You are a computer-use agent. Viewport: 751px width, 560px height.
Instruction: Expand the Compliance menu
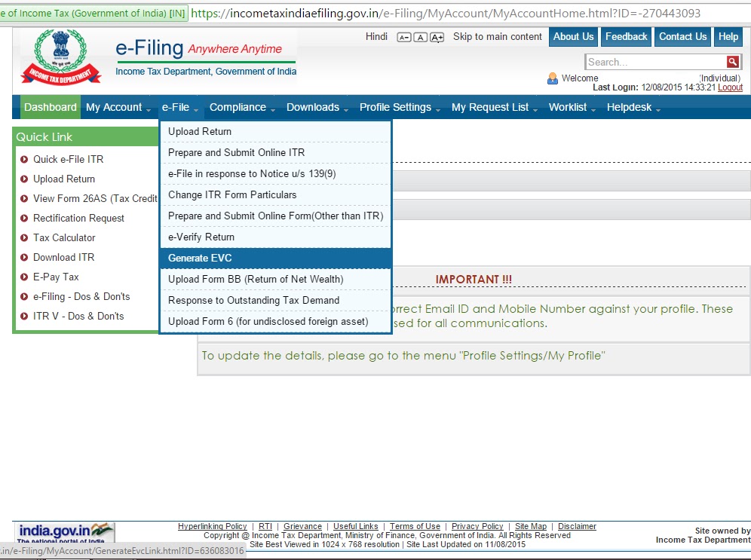pyautogui.click(x=242, y=107)
